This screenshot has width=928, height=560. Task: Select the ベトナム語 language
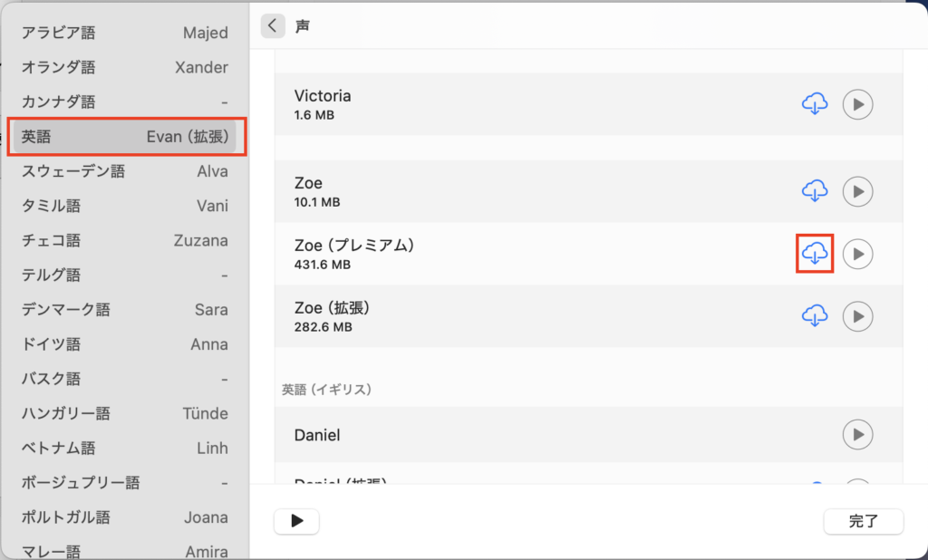125,448
